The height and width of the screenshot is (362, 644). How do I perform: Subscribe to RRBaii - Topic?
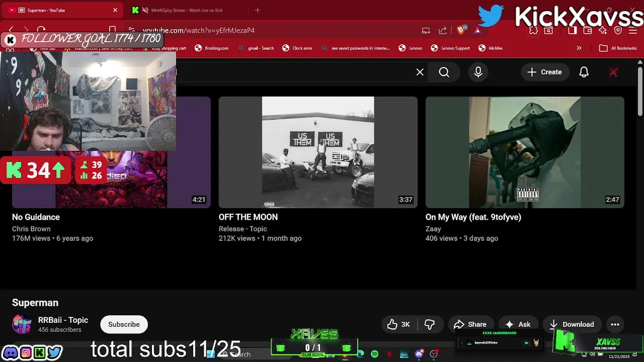124,324
